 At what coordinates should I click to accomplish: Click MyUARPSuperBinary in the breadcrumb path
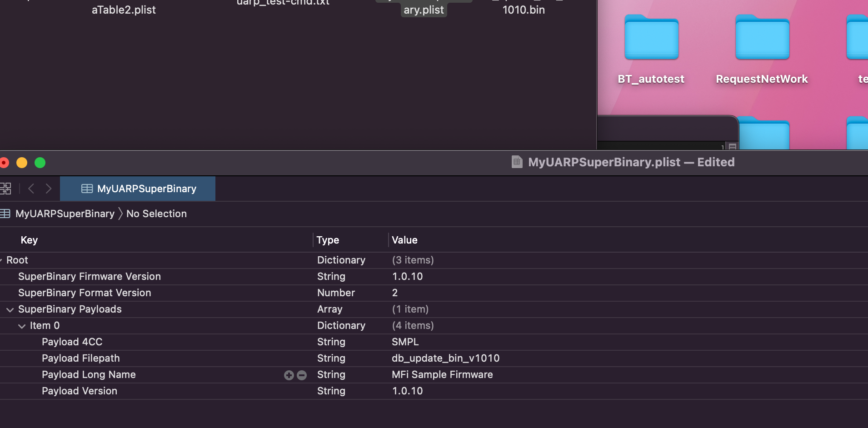pyautogui.click(x=65, y=214)
